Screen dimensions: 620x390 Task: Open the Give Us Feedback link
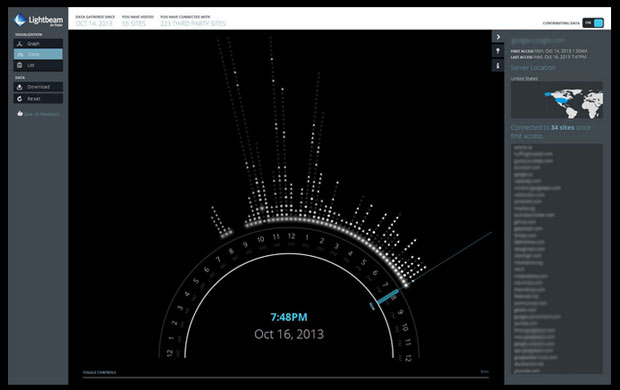point(42,114)
